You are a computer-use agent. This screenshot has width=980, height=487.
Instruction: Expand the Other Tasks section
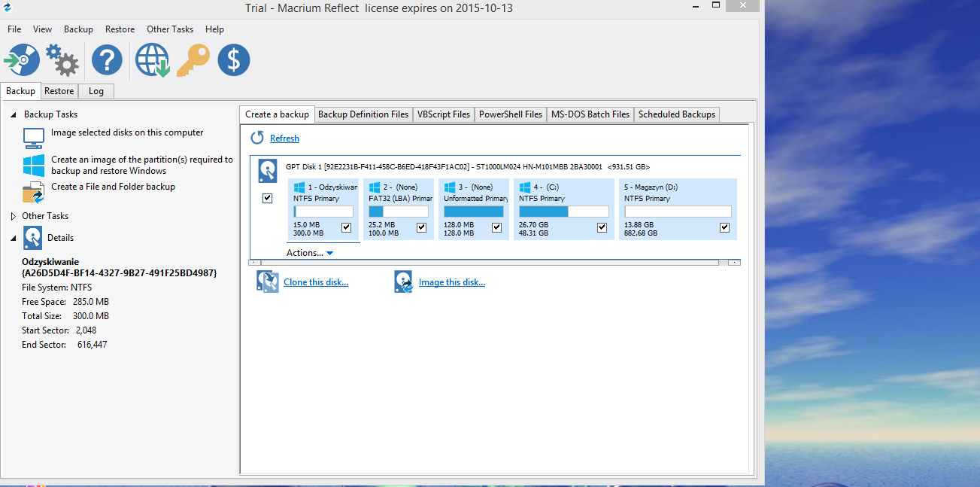click(x=13, y=216)
